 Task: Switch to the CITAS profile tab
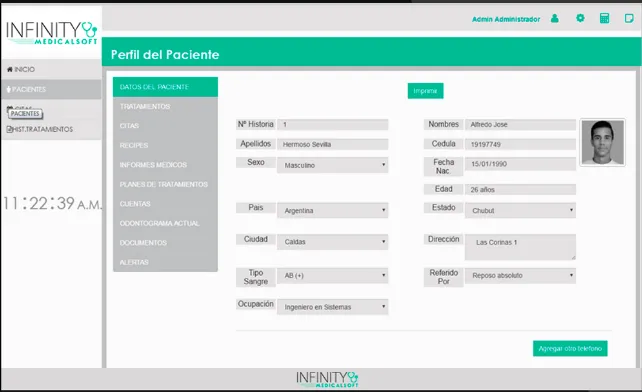pos(165,126)
